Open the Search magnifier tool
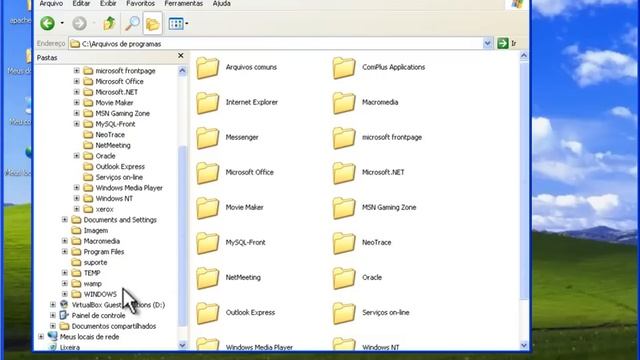Viewport: 640px width, 360px height. (132, 23)
